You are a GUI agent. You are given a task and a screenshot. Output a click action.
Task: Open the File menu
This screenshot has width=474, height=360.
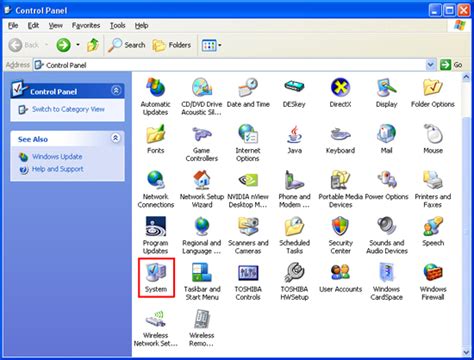click(x=13, y=25)
